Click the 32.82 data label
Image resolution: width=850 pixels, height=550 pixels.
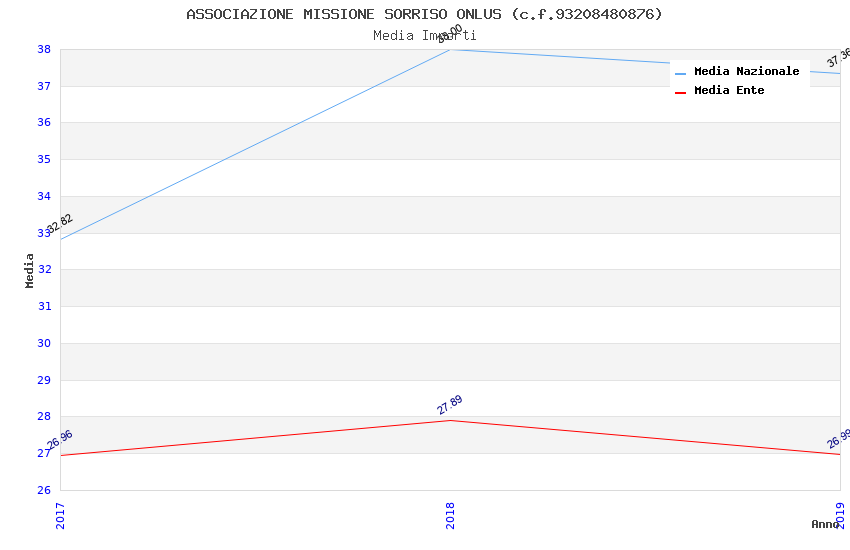(59, 223)
